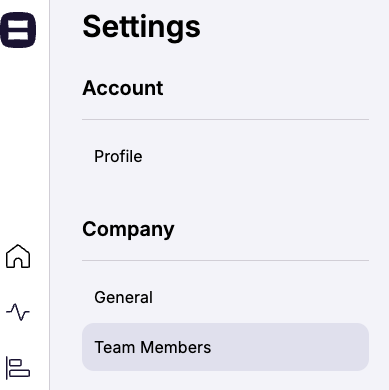
Task: Select General under Company
Action: click(124, 297)
